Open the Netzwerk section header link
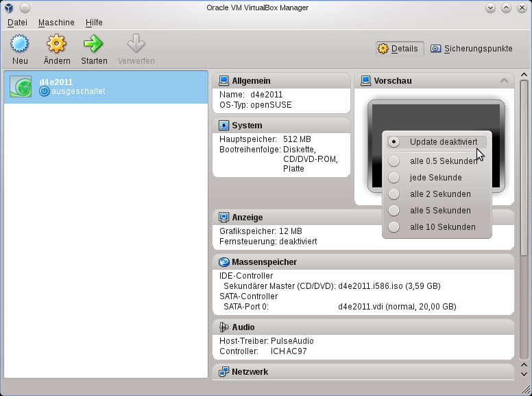532x396 pixels. point(250,372)
